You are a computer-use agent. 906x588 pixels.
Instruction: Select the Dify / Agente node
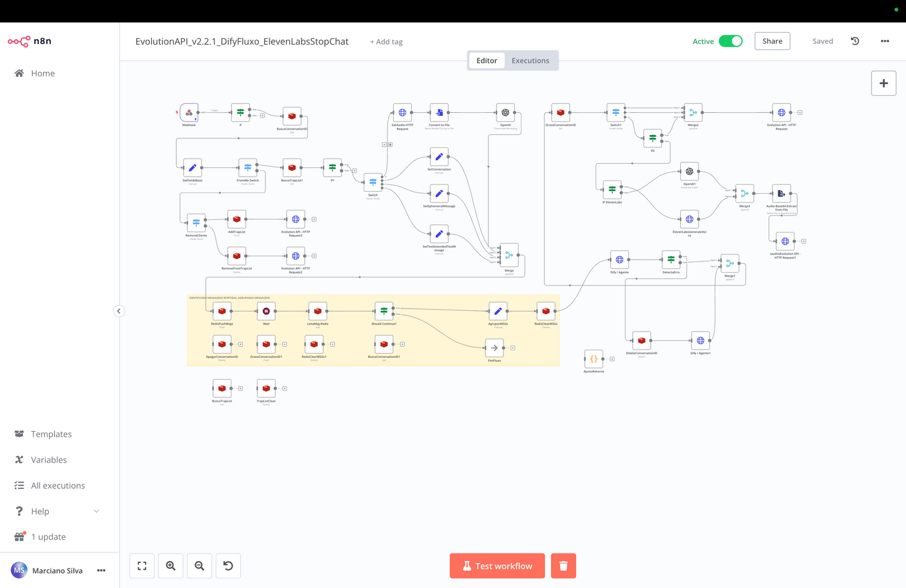click(619, 260)
